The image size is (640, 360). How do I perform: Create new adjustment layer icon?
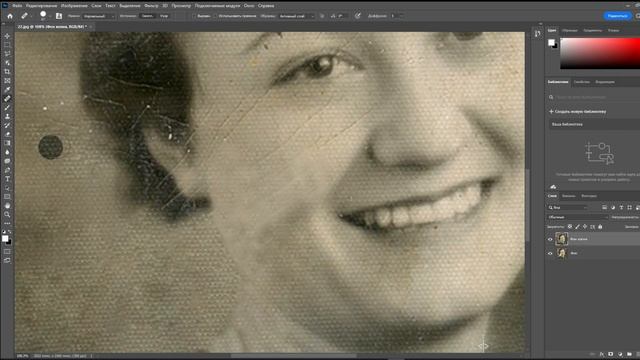620,354
